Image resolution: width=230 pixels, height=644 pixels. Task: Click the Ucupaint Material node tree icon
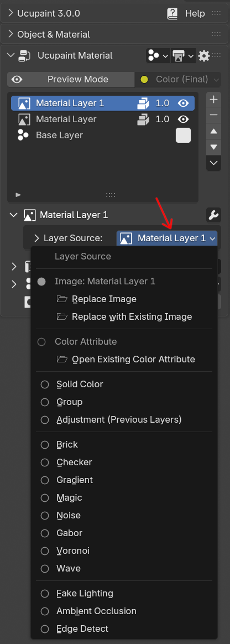(24, 55)
